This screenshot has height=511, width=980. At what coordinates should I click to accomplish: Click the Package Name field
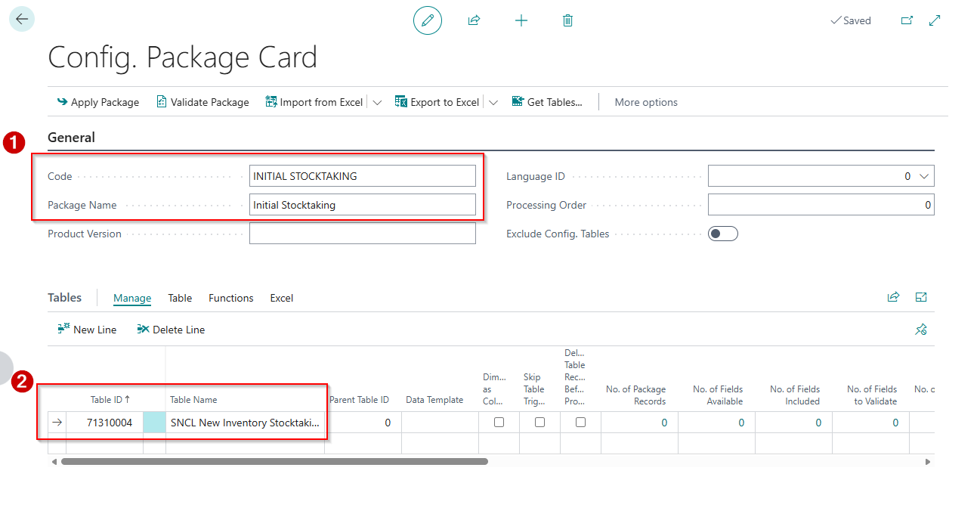pos(363,205)
